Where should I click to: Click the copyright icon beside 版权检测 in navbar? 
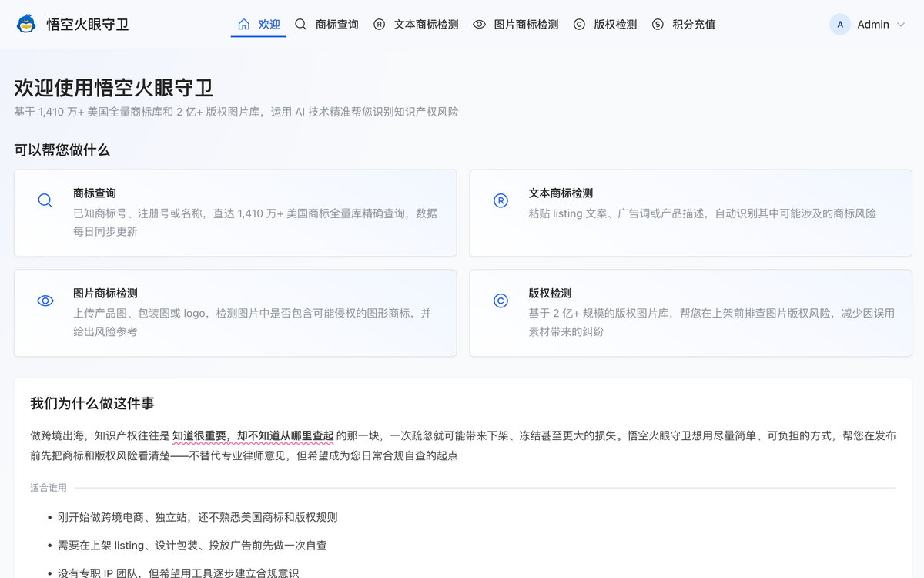(579, 24)
